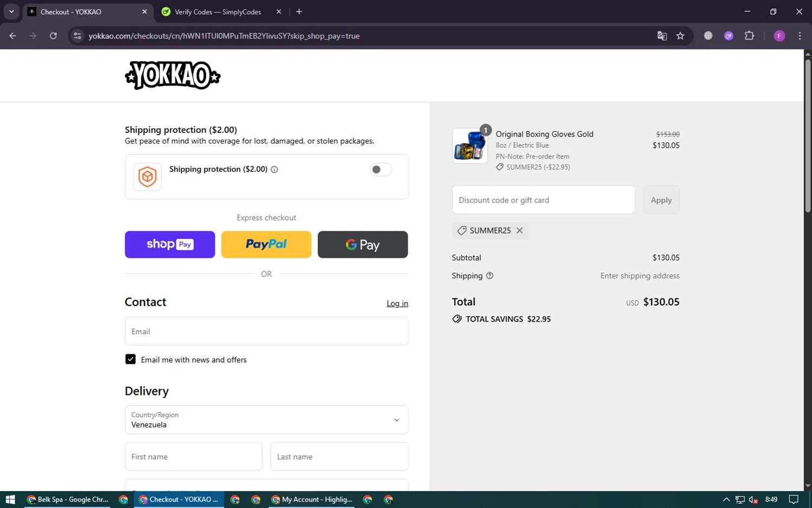Open Checkout - YOKKAO window in taskbar
Image resolution: width=812 pixels, height=508 pixels.
point(179,499)
